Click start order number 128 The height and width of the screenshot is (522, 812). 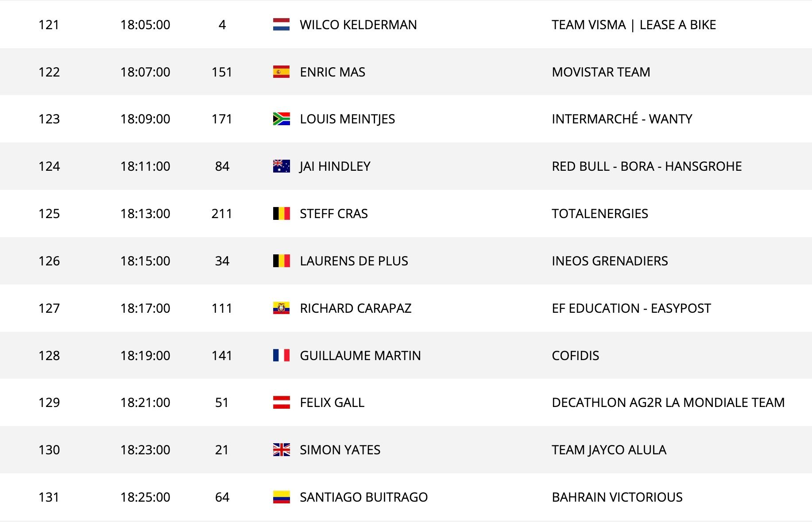49,356
